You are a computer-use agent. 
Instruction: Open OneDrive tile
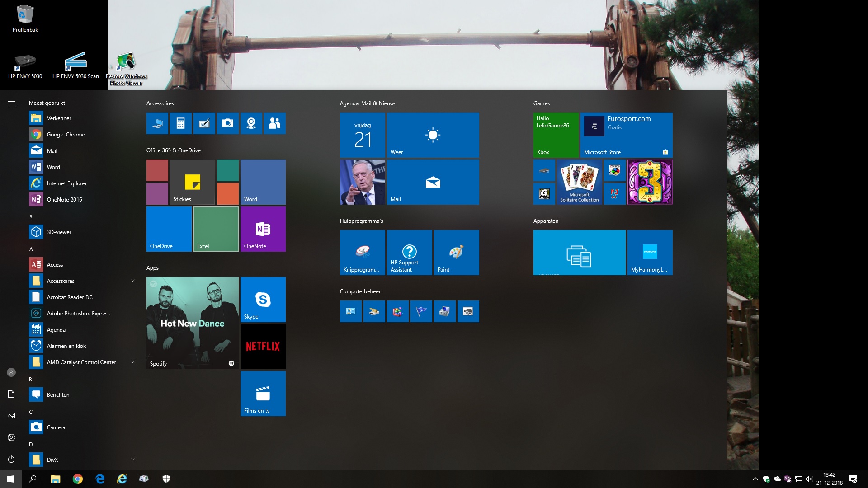[169, 229]
